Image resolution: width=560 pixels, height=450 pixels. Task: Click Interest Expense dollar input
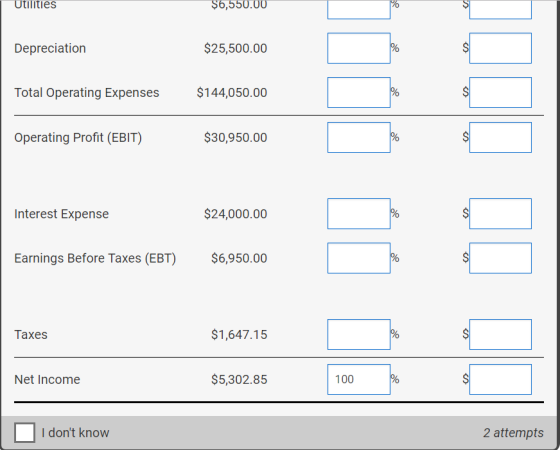[500, 214]
